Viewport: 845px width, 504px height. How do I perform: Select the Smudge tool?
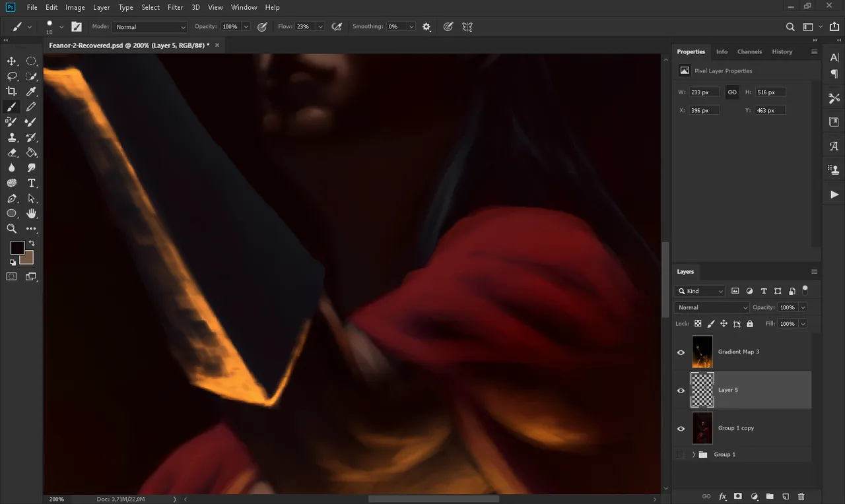pos(31,168)
